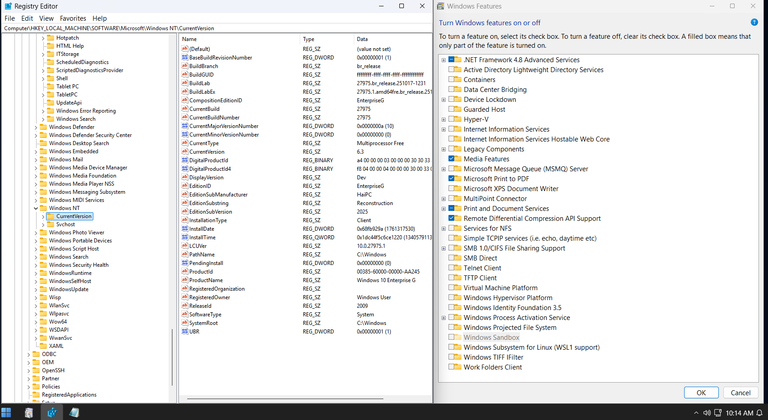Open the Help menu in Registry Editor
The height and width of the screenshot is (420, 768).
[99, 18]
